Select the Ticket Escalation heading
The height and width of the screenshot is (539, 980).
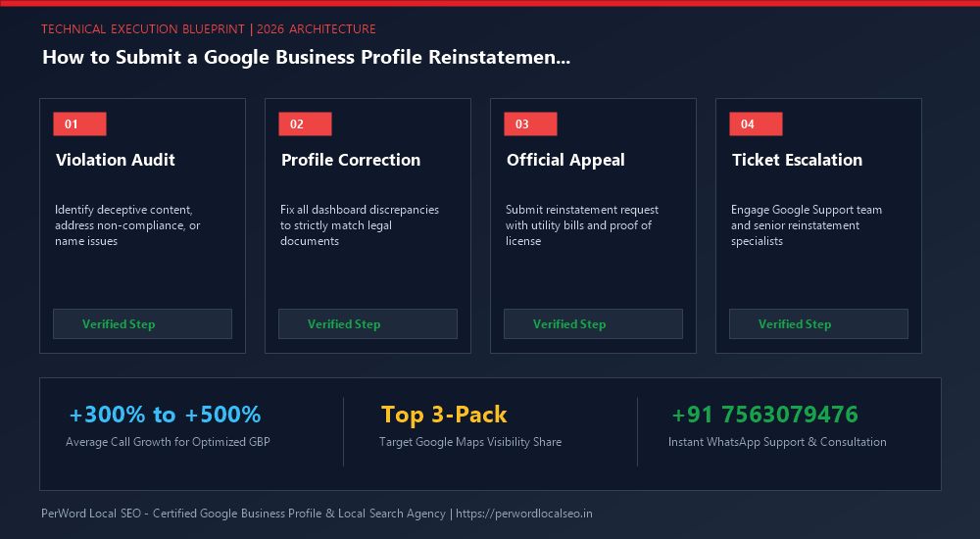pyautogui.click(x=797, y=160)
